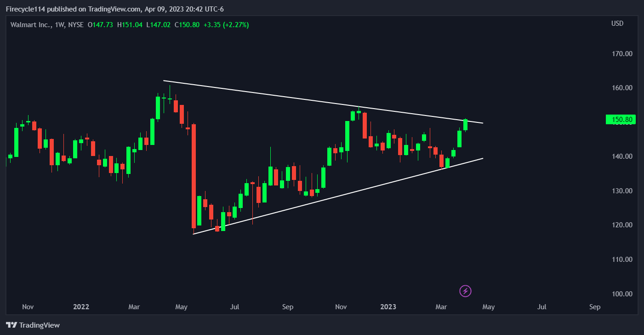The height and width of the screenshot is (335, 644).
Task: Click the low value 'L147.02'
Action: tap(158, 25)
